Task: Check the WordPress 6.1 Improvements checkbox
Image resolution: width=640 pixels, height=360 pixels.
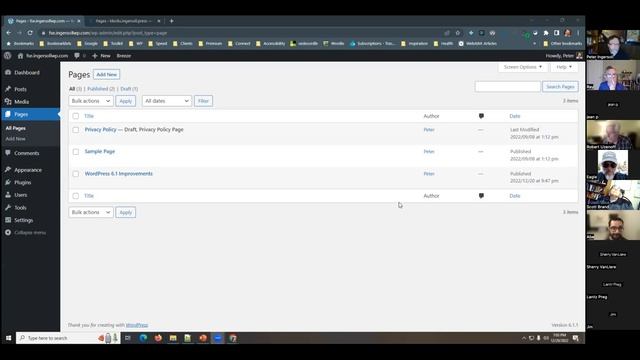Action: (x=76, y=174)
